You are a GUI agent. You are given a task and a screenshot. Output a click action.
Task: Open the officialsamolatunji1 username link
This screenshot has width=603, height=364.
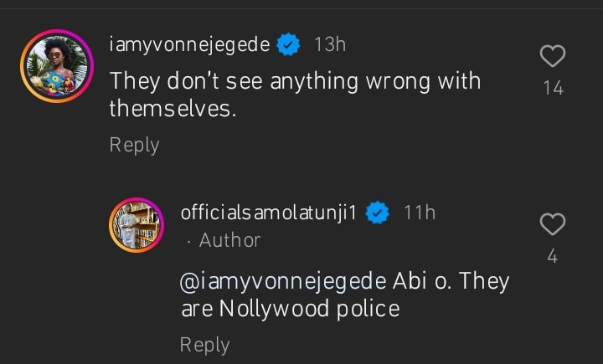[270, 213]
